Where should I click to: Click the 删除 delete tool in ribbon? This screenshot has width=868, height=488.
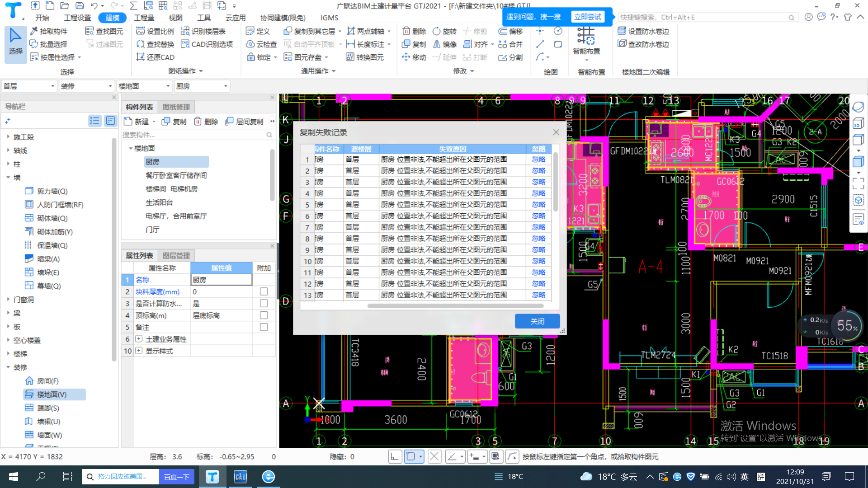pyautogui.click(x=414, y=31)
